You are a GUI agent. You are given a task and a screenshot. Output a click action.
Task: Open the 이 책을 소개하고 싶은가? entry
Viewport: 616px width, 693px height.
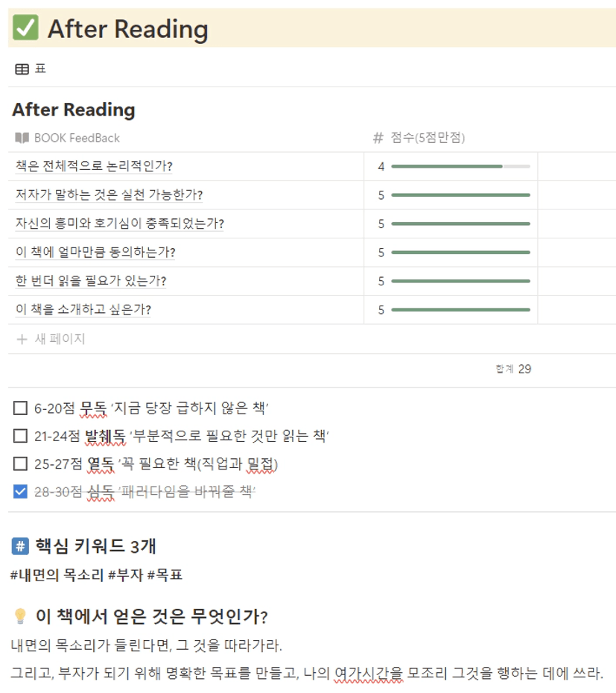83,309
